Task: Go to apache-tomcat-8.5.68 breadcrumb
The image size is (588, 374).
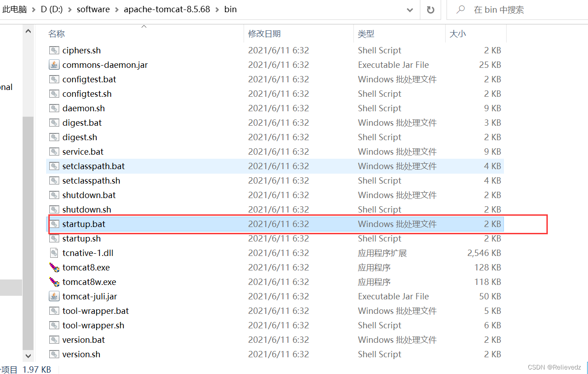Action: [167, 9]
